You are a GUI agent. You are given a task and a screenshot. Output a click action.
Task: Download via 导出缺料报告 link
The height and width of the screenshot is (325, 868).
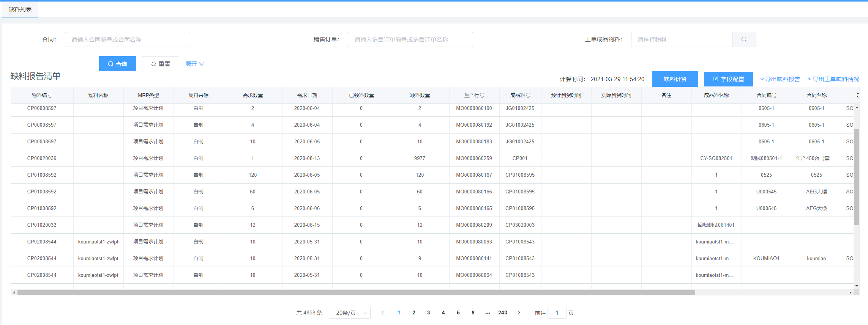pos(780,79)
